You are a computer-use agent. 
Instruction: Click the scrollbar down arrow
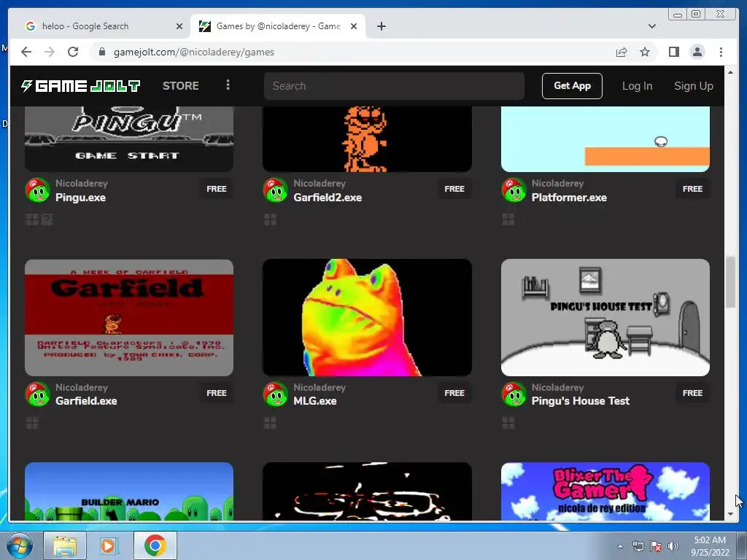[x=730, y=514]
